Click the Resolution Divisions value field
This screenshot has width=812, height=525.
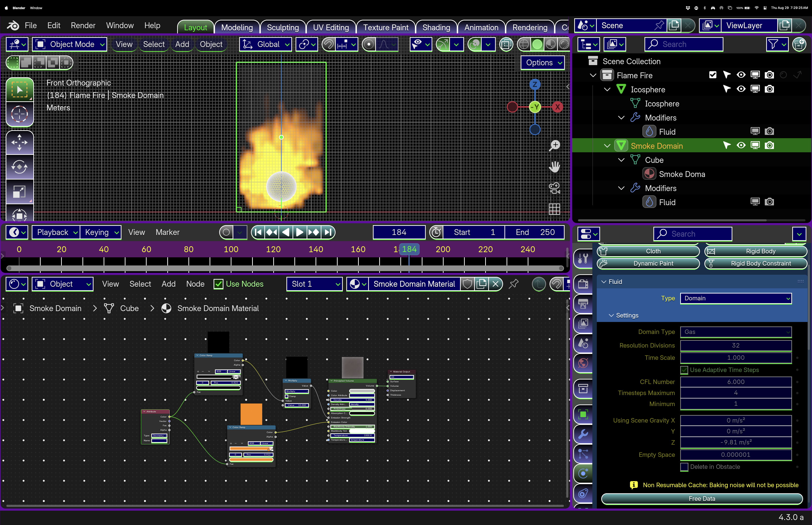tap(736, 345)
